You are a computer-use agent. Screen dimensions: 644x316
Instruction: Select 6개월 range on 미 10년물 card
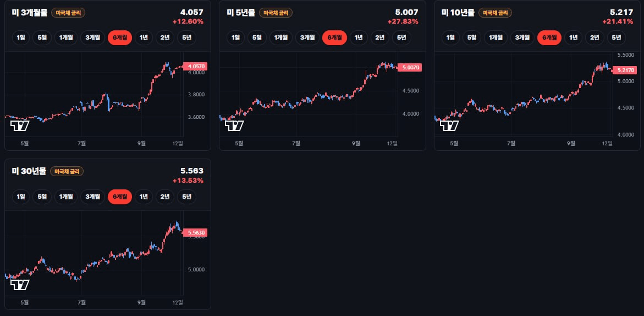tap(549, 38)
